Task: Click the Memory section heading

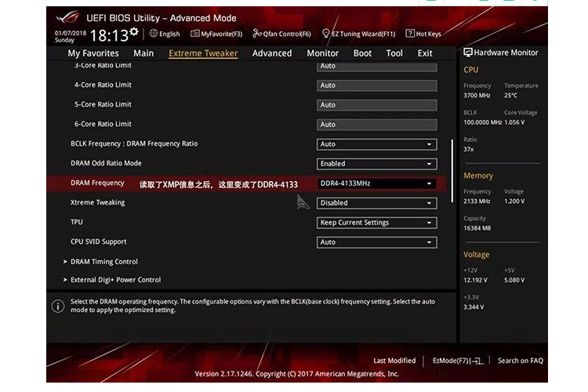Action: (x=478, y=176)
